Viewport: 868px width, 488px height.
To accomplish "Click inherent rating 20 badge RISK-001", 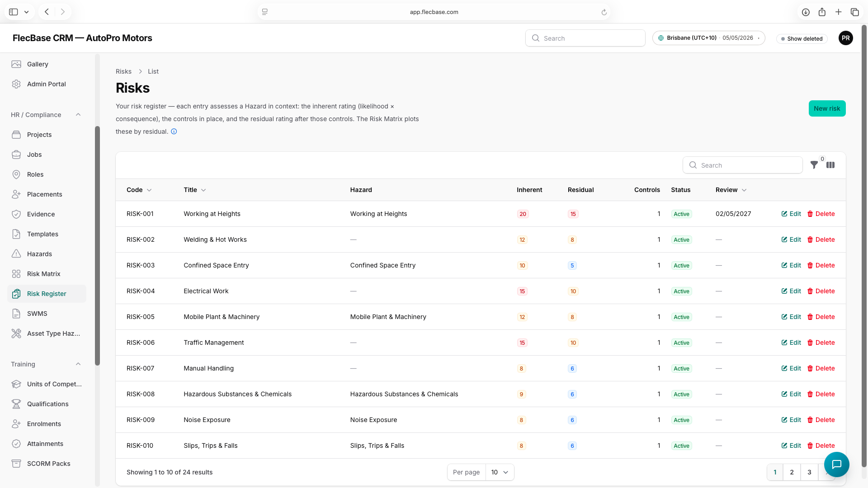I will click(x=523, y=214).
